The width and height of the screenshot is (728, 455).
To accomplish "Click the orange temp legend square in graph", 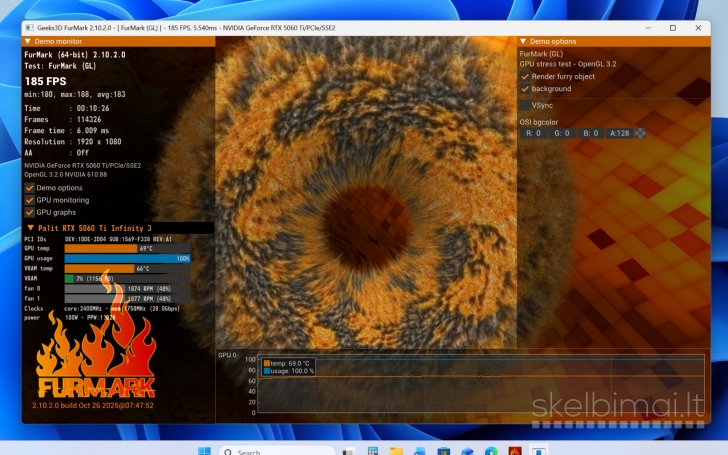I will point(266,364).
